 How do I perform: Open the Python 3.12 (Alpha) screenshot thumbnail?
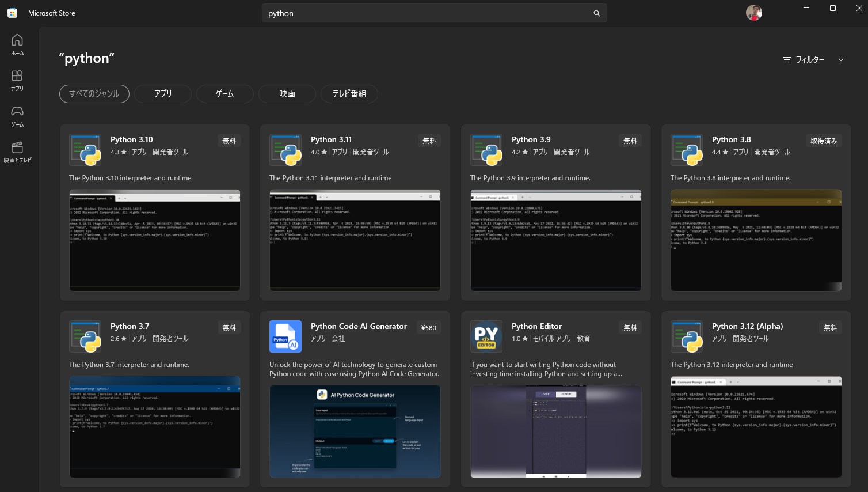(x=756, y=427)
